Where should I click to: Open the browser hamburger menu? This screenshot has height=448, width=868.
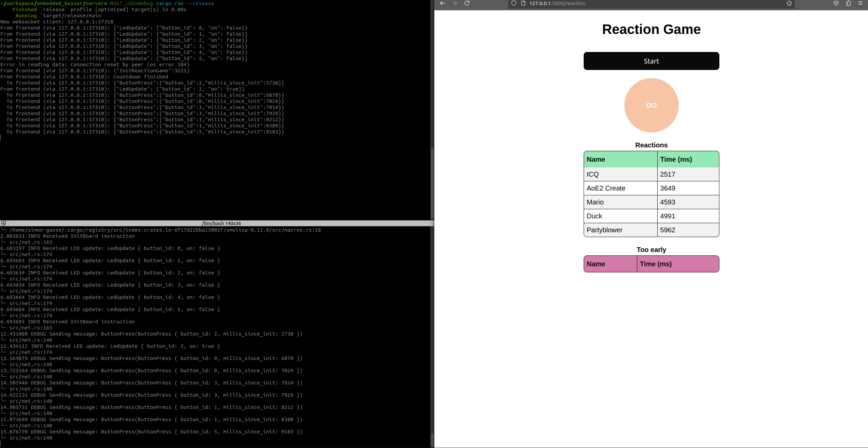861,3
